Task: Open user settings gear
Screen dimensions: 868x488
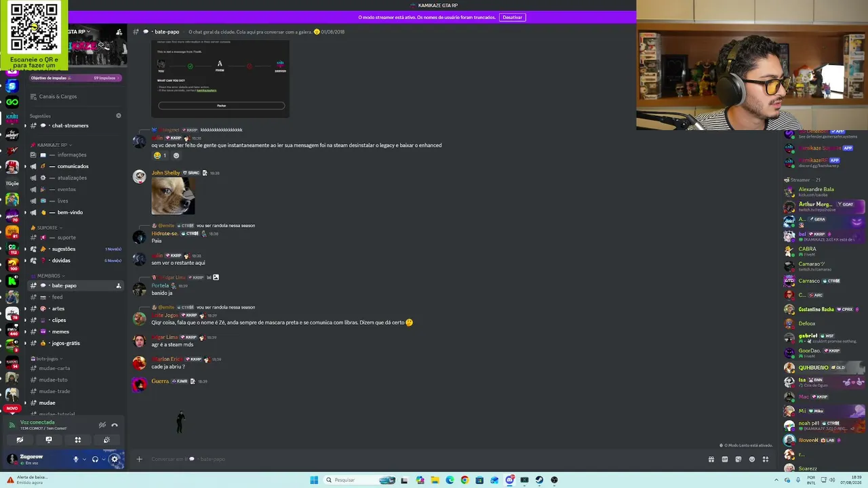Action: coord(114,459)
